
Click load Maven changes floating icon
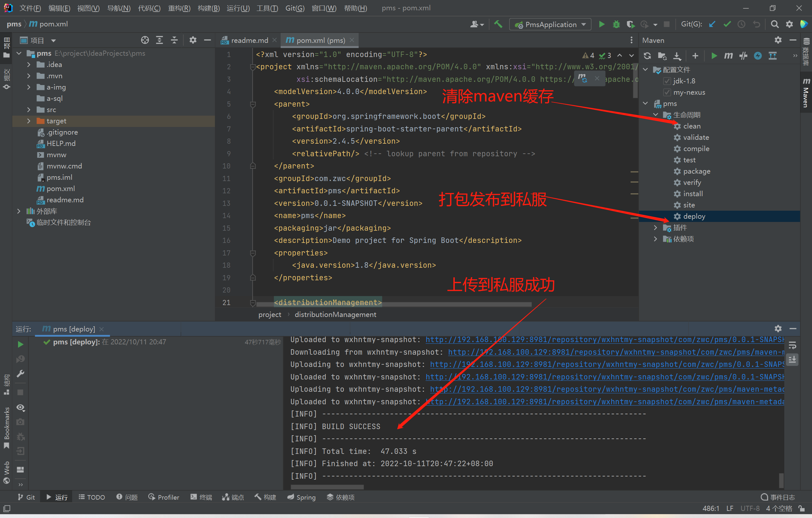pos(582,79)
